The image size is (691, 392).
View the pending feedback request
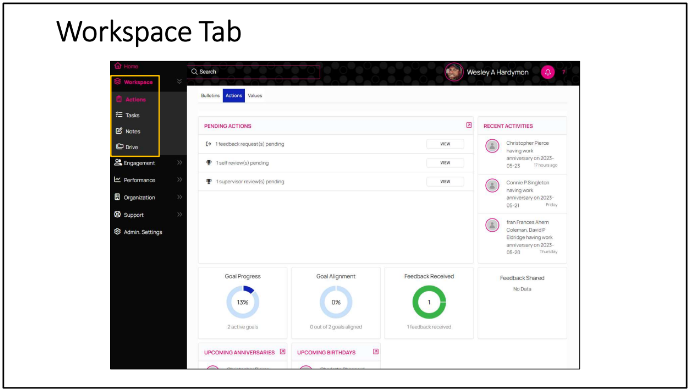point(445,144)
